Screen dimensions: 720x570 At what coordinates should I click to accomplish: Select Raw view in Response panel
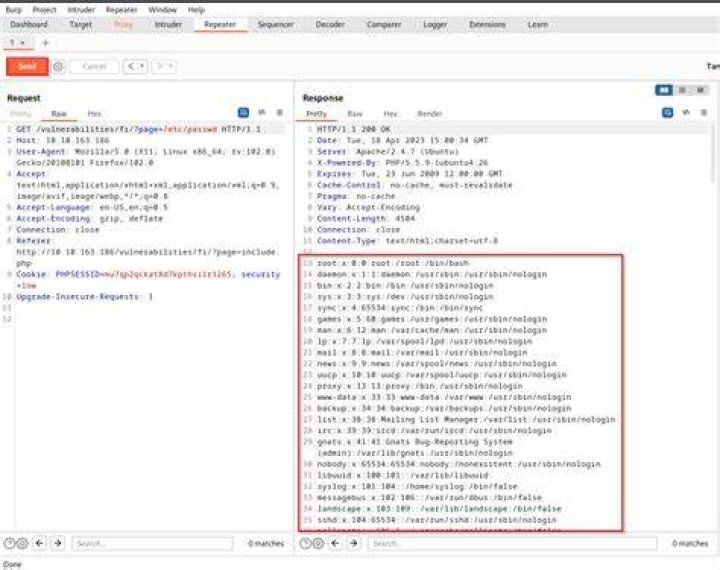pyautogui.click(x=355, y=114)
